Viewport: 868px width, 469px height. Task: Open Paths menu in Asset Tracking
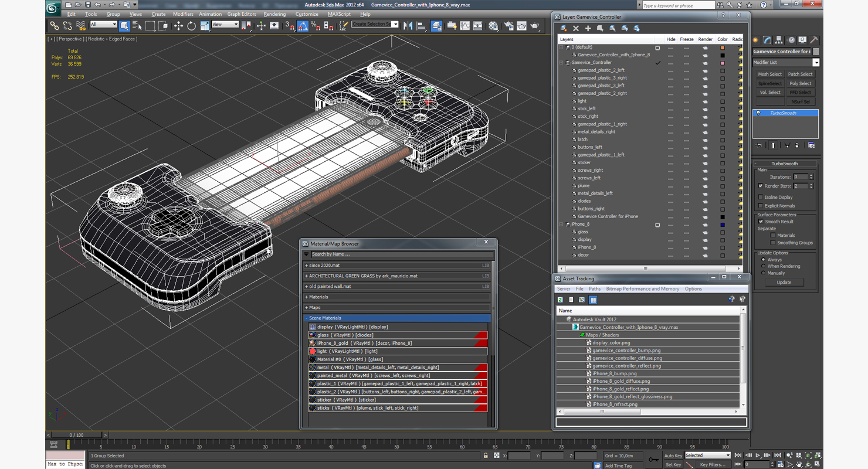[595, 289]
